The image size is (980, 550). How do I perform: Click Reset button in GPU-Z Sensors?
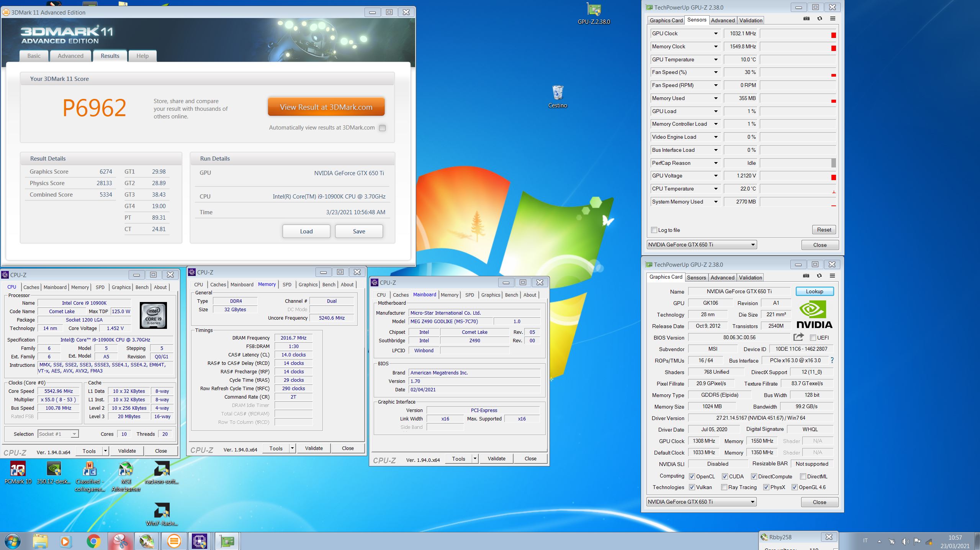[x=824, y=230]
